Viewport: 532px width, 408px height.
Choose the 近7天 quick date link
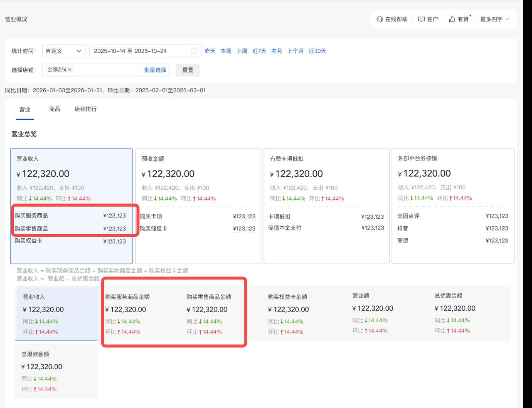[x=259, y=51]
